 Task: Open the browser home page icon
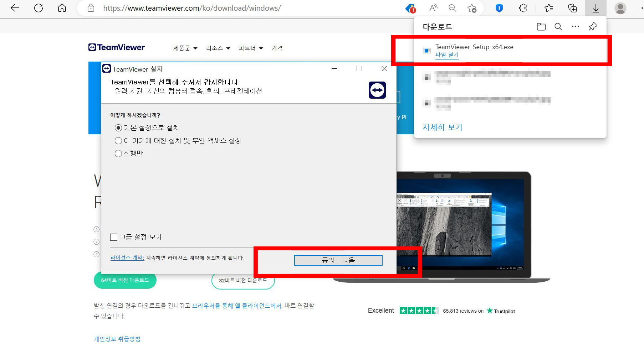pyautogui.click(x=62, y=8)
